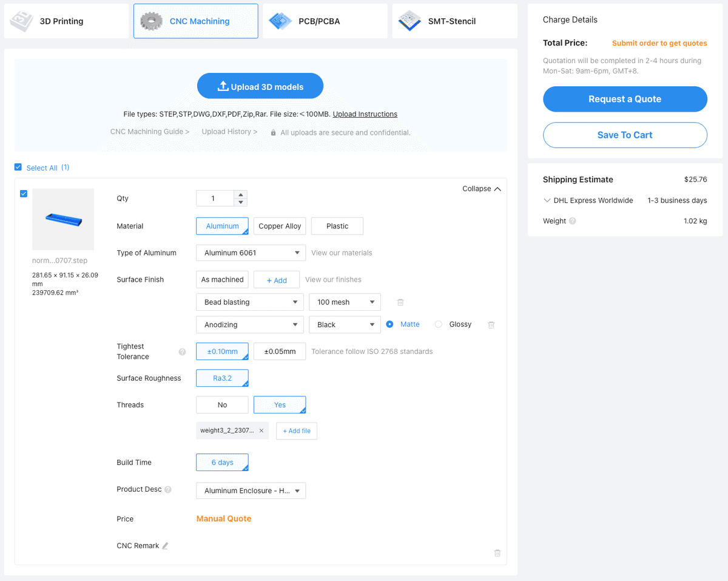Delete the part using bottom trash icon
Viewport: 728px width, 581px height.
pyautogui.click(x=497, y=553)
